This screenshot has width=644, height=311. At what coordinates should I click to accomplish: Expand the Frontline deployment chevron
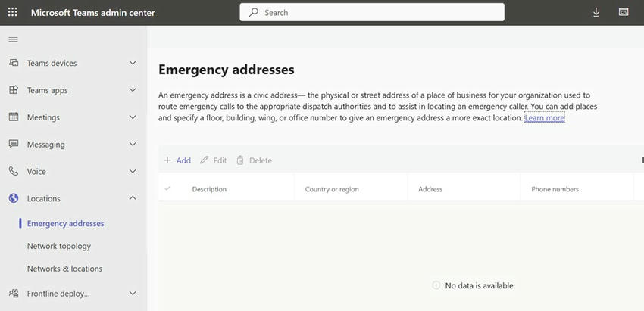(133, 294)
